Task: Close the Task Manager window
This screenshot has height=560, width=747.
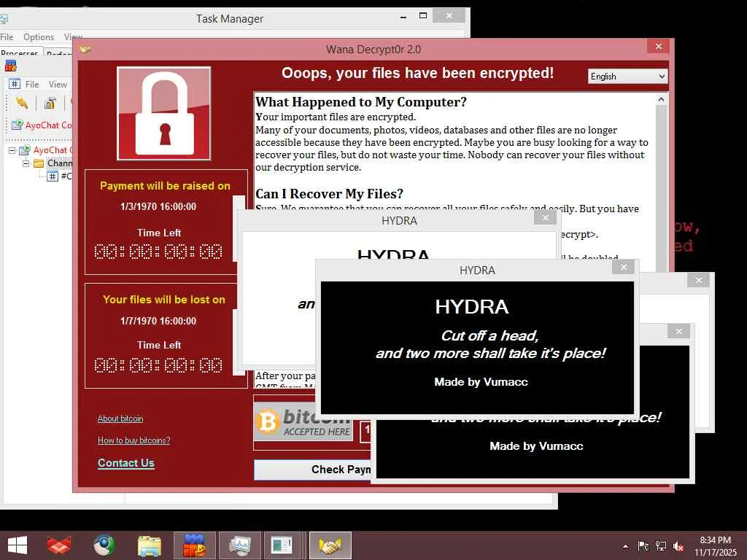Action: (449, 16)
